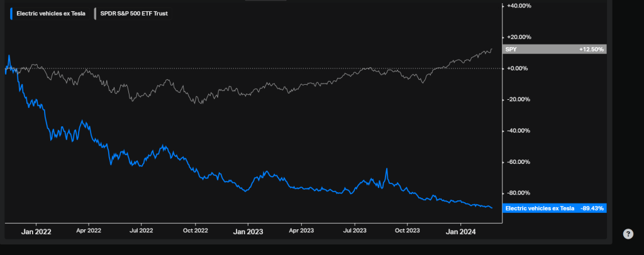Toggle the SPDR S&P 500 ETF Trust legend series
Screen dimensions: 644x255
131,13
